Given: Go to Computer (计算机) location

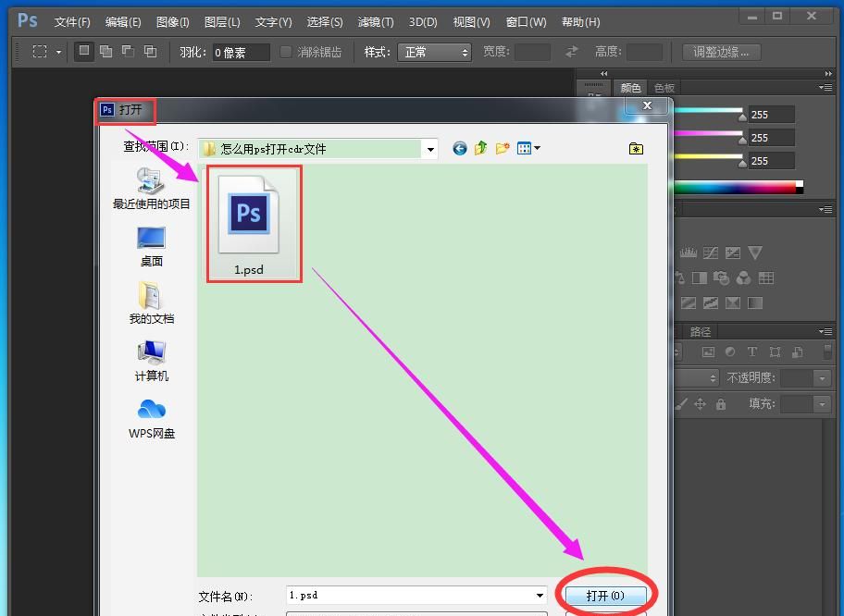Looking at the screenshot, I should (151, 361).
